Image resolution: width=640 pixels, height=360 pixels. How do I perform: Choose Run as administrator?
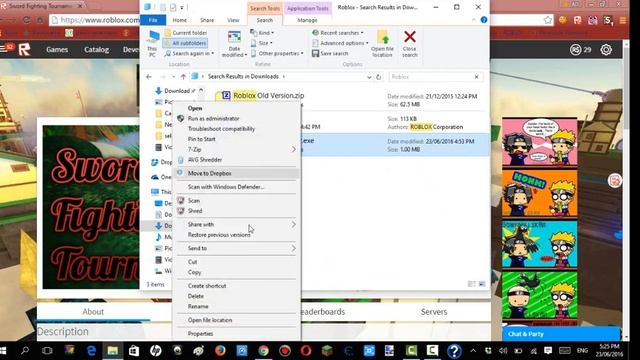(x=213, y=118)
